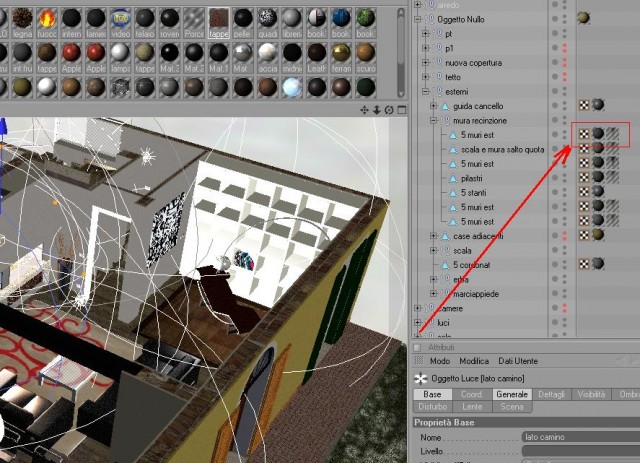Screen dimensions: 640x463
Task: Toggle visibility dots for p1
Action: pyautogui.click(x=564, y=48)
